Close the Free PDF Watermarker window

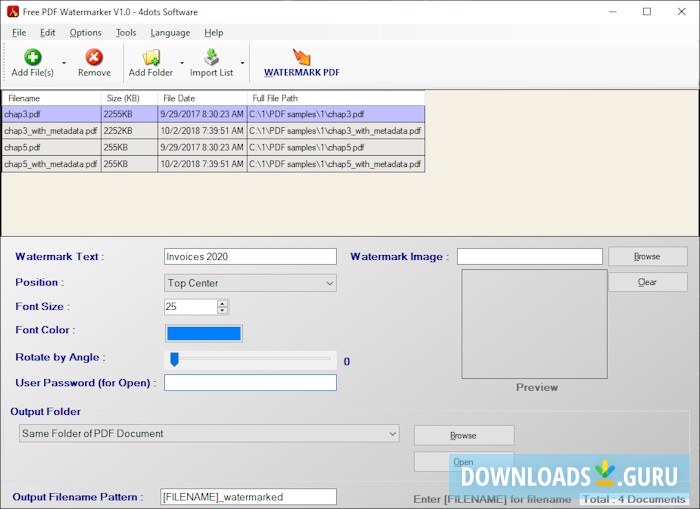(681, 12)
